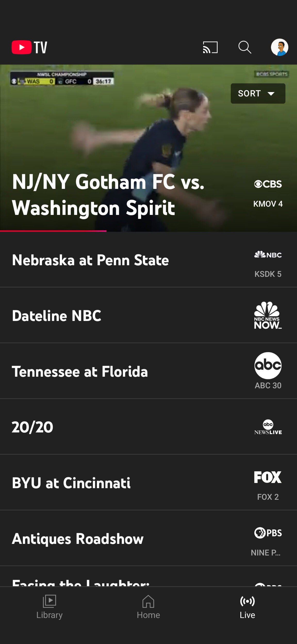Tap the YouTube TV logo
Image resolution: width=297 pixels, height=644 pixels.
pyautogui.click(x=29, y=47)
